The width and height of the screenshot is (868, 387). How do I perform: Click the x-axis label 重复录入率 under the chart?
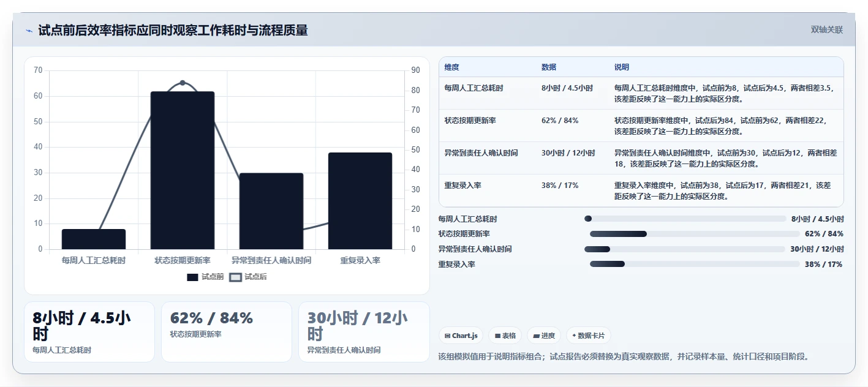(x=360, y=260)
